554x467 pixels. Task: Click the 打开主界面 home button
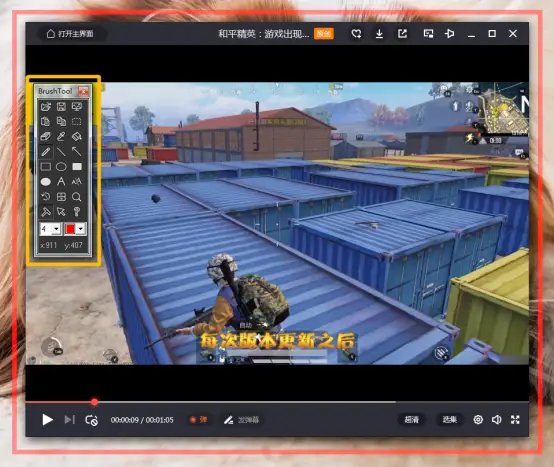pyautogui.click(x=70, y=34)
